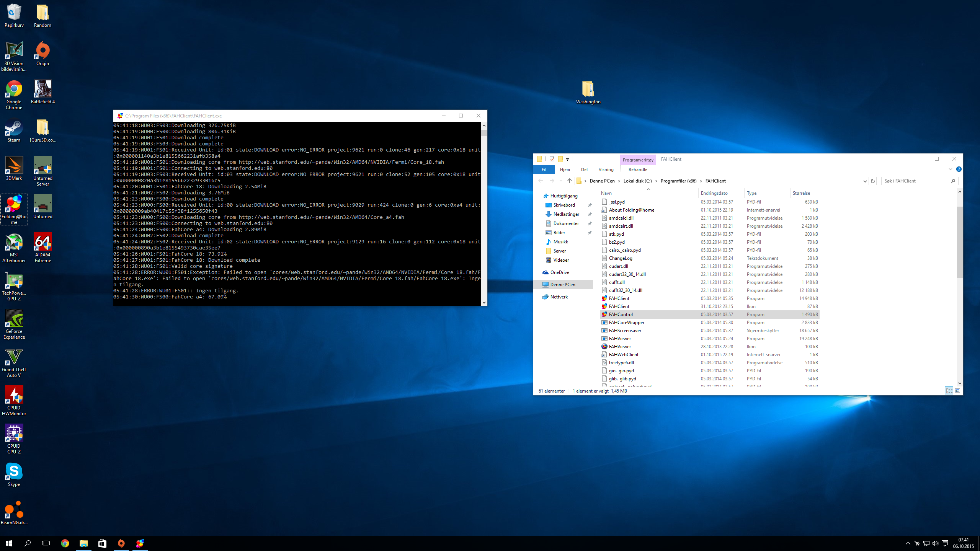Image resolution: width=980 pixels, height=551 pixels.
Task: Switch to large icons view button
Action: click(957, 391)
